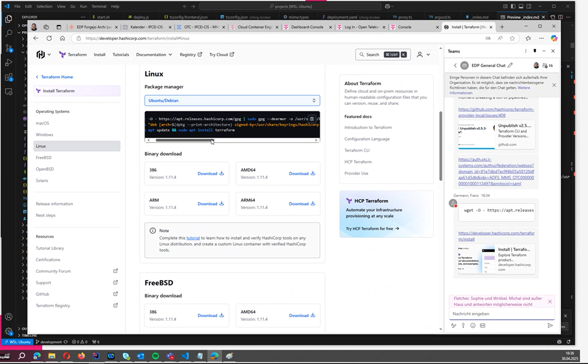The width and height of the screenshot is (588, 364).
Task: Open Outlook from the Windows taskbar
Action: pyautogui.click(x=141, y=356)
